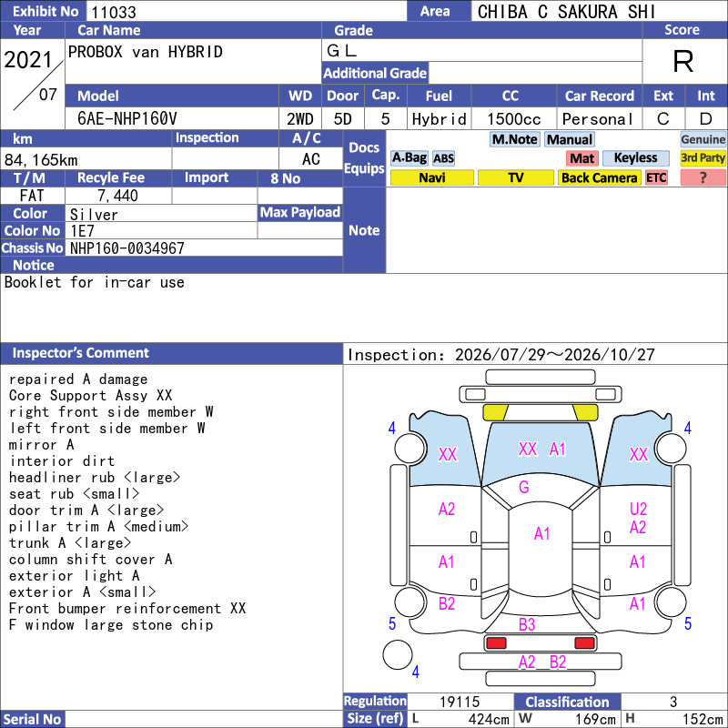This screenshot has height=728, width=728.
Task: Select the recycle fee 7,440
Action: click(117, 196)
